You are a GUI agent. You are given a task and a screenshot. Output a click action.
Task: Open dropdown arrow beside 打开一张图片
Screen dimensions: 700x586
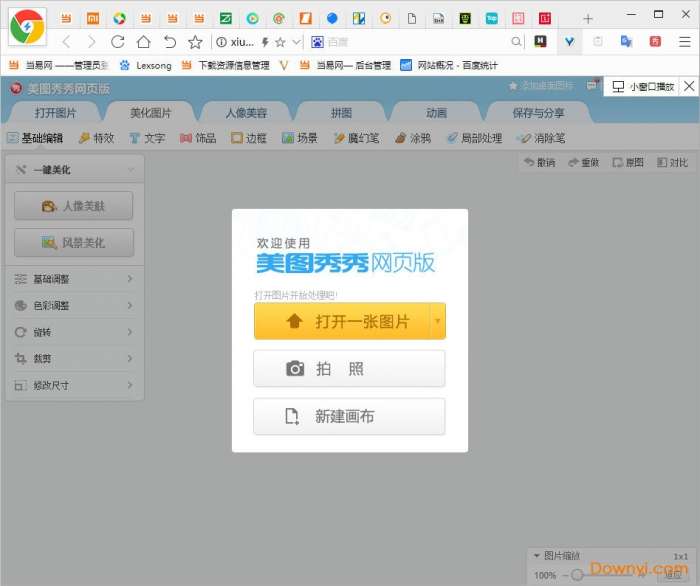click(437, 322)
